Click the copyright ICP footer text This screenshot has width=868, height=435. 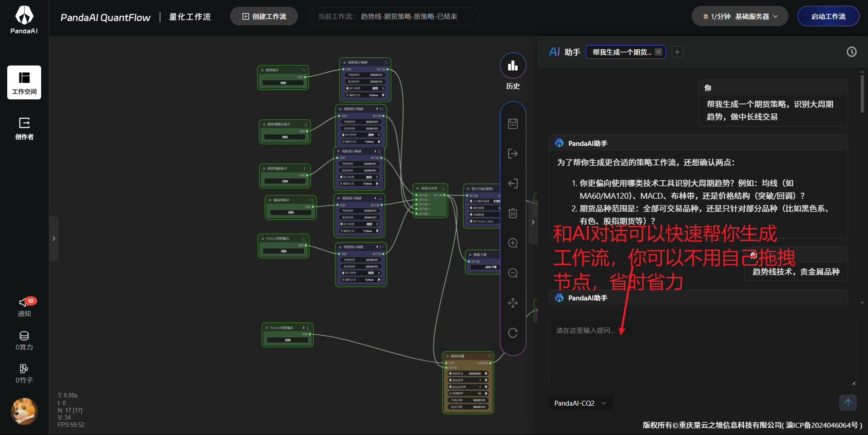pyautogui.click(x=752, y=425)
